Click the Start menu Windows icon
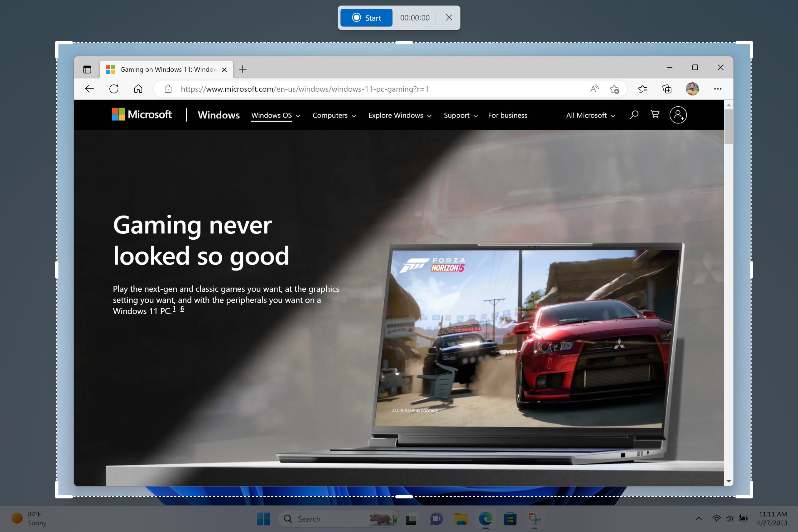Image resolution: width=798 pixels, height=532 pixels. [264, 519]
